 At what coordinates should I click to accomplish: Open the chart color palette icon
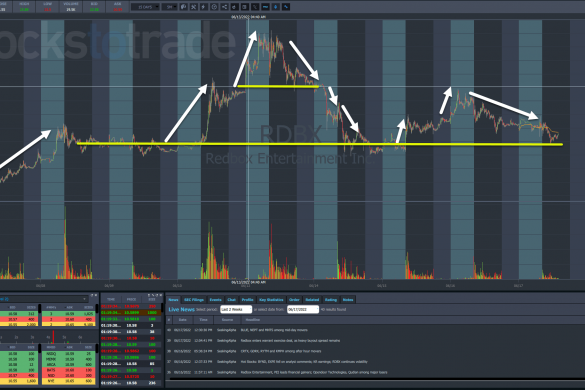click(x=184, y=7)
